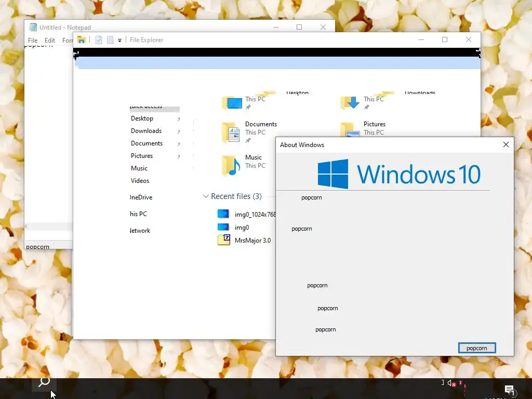Open Notepad's Edit menu

point(49,41)
